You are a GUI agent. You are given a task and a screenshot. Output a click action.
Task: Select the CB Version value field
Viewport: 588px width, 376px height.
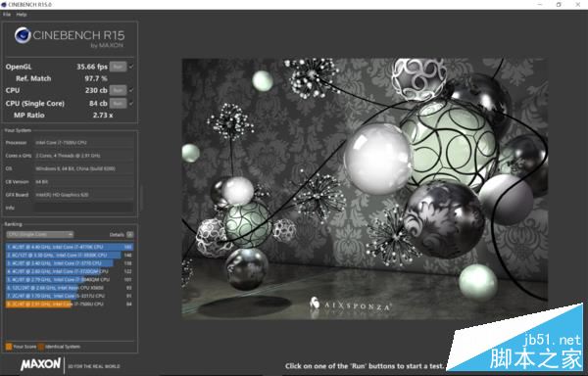[x=83, y=181]
